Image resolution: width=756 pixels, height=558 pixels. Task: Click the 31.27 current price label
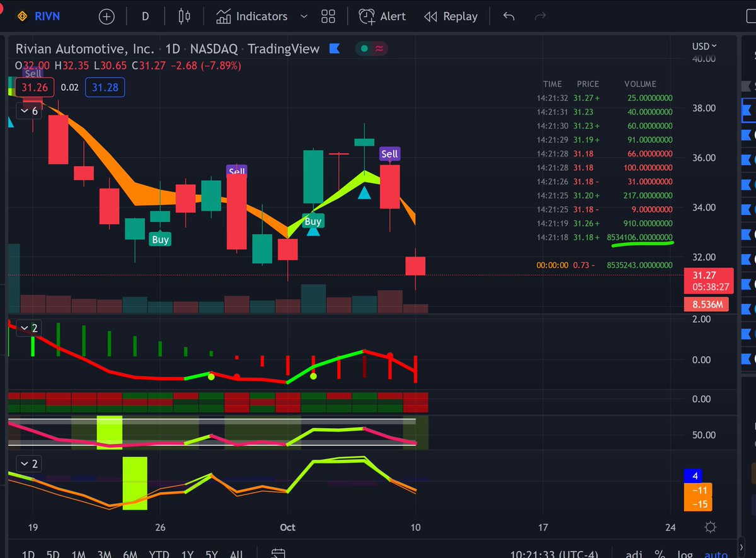709,281
